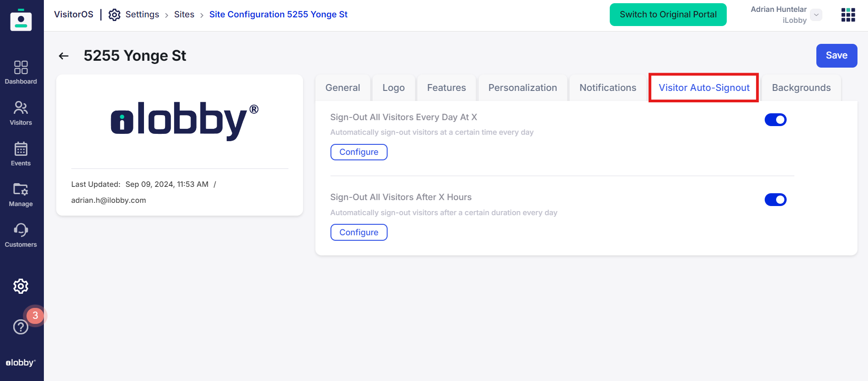Click Switch to Original Portal button
The width and height of the screenshot is (868, 381).
pyautogui.click(x=668, y=15)
